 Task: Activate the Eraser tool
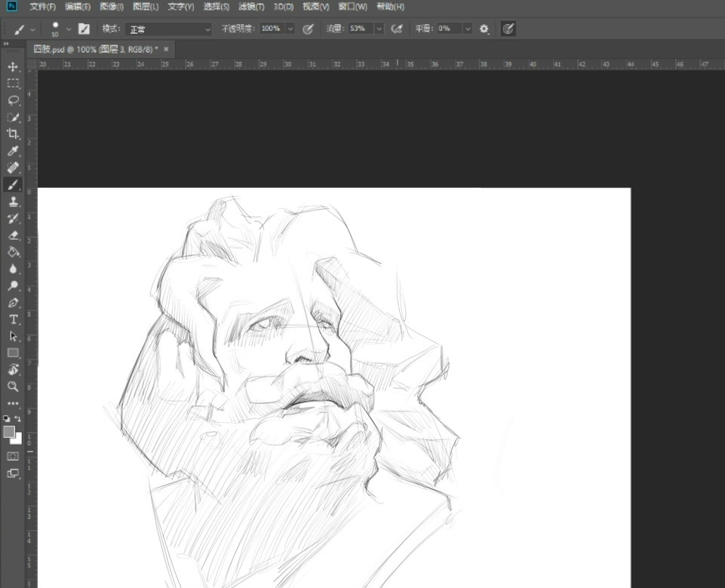[13, 235]
